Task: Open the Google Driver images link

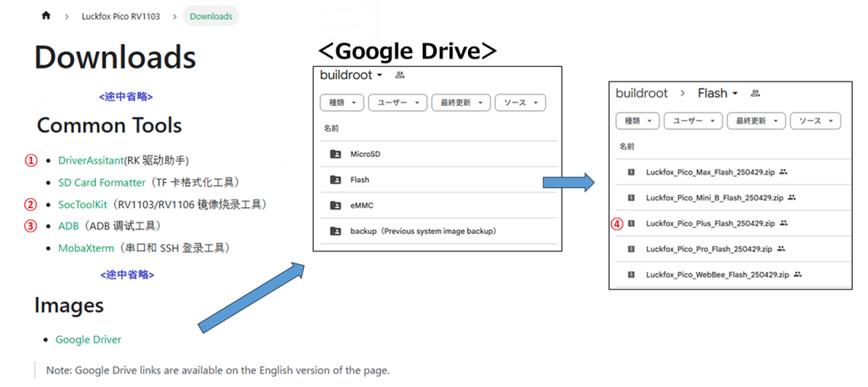Action: [88, 340]
